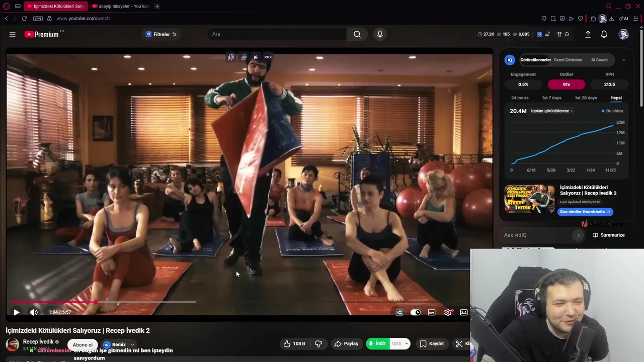
Task: Click the search magnifier button
Action: click(x=357, y=34)
